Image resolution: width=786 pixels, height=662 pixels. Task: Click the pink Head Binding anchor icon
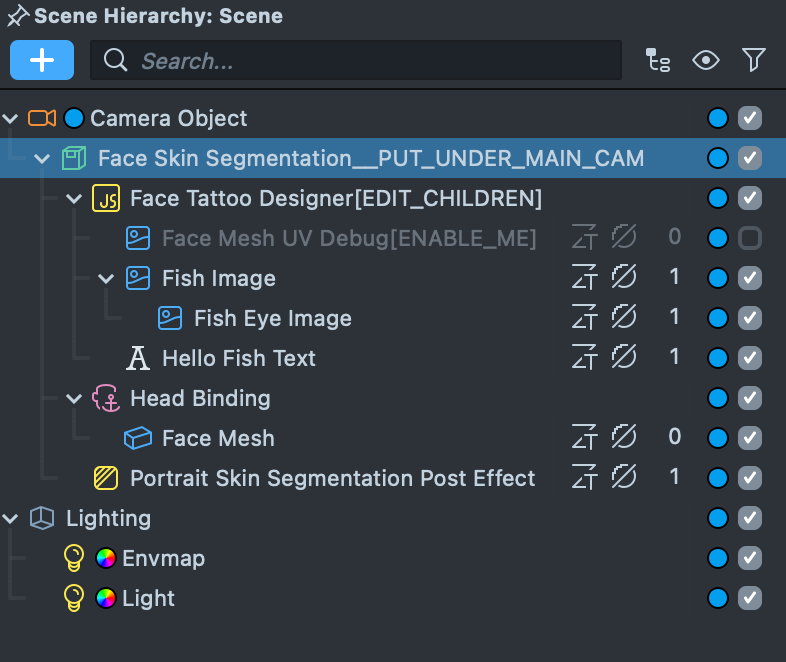(106, 398)
